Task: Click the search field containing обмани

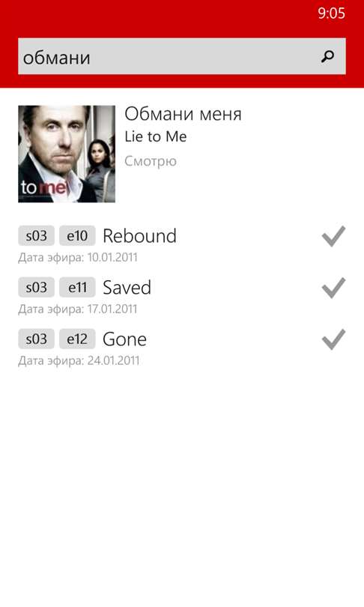Action: (x=182, y=56)
